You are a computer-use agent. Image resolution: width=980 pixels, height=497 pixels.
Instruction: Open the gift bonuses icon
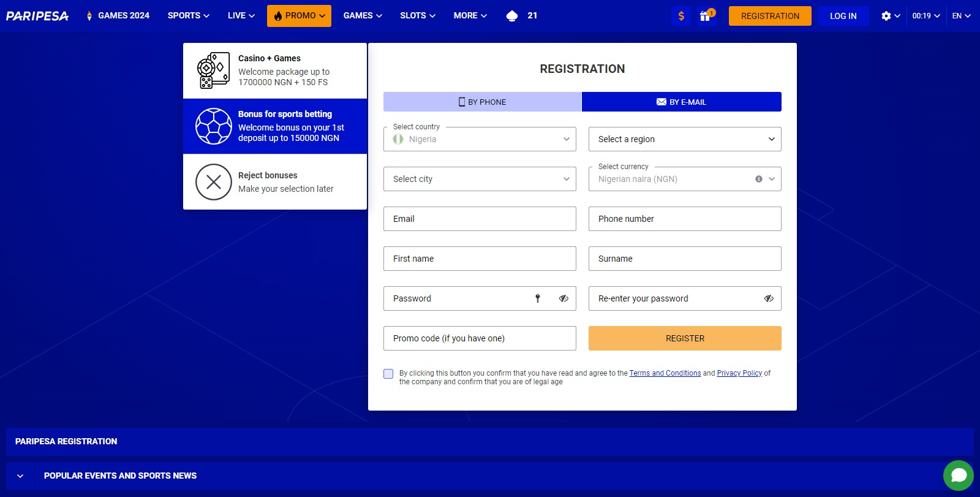[x=706, y=16]
